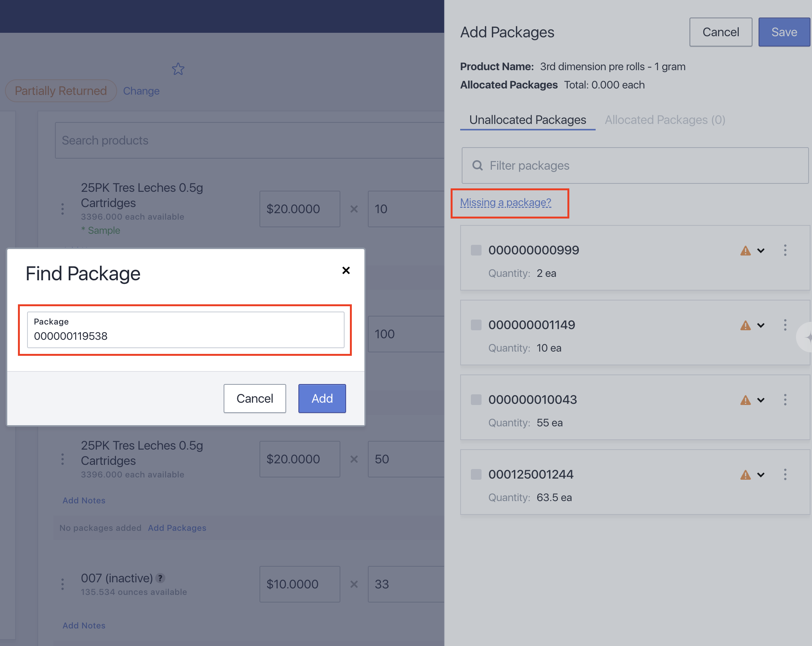This screenshot has height=646, width=812.
Task: Click quantity field showing 50
Action: coord(406,459)
